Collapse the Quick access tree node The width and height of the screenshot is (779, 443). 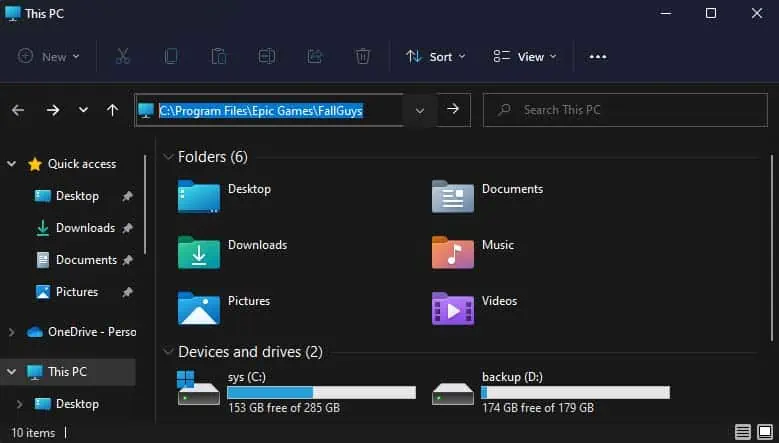click(11, 163)
